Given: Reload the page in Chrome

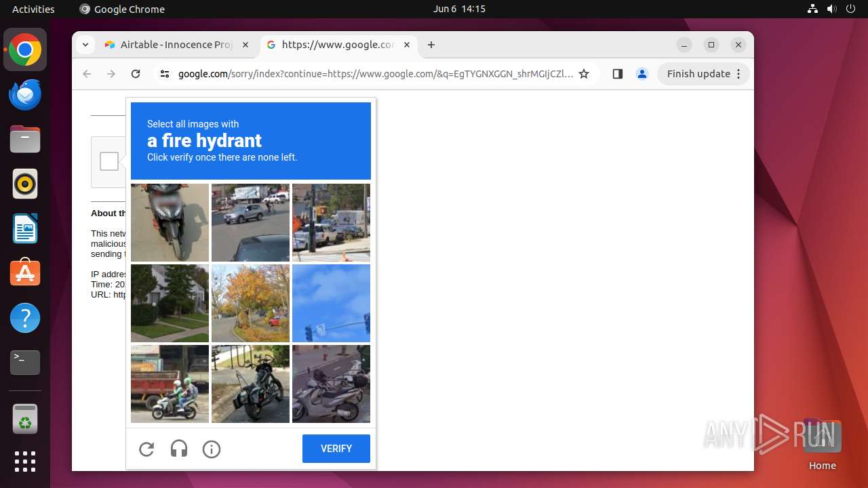Looking at the screenshot, I should (136, 74).
